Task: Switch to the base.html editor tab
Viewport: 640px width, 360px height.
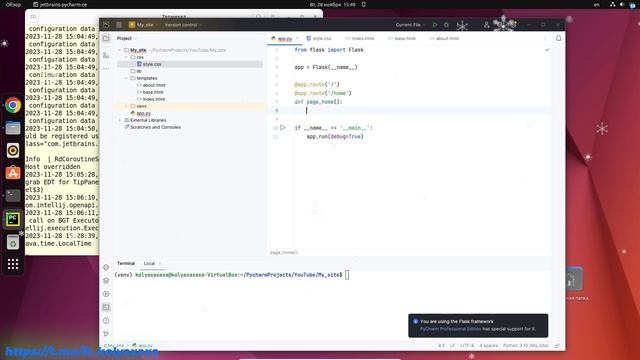Action: (402, 38)
